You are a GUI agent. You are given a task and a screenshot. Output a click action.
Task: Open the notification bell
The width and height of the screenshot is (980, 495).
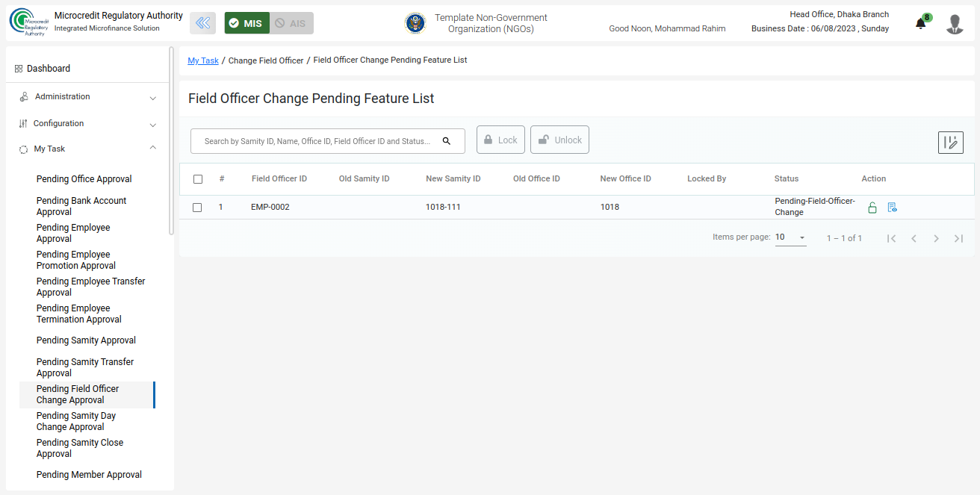click(x=921, y=23)
